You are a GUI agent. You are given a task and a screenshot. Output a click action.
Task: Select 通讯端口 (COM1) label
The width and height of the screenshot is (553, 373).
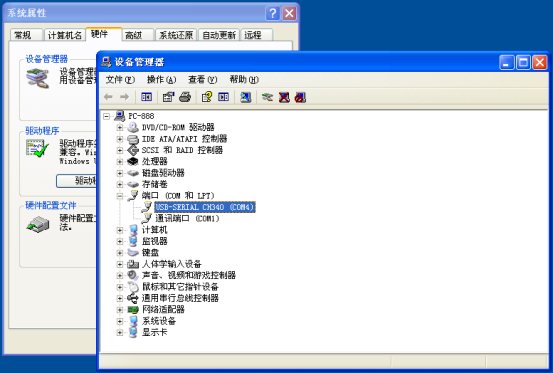point(187,218)
